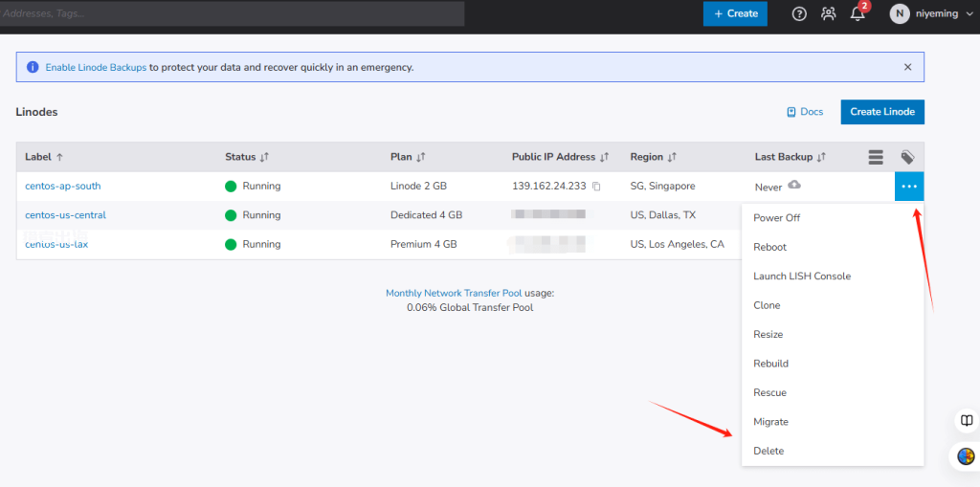
Task: Sort the table by Status column
Action: [x=264, y=157]
